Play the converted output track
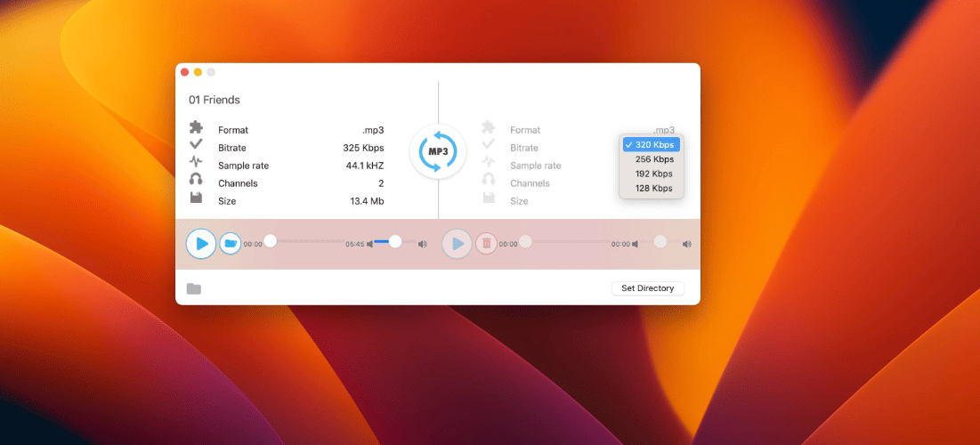The height and width of the screenshot is (445, 980). (458, 244)
